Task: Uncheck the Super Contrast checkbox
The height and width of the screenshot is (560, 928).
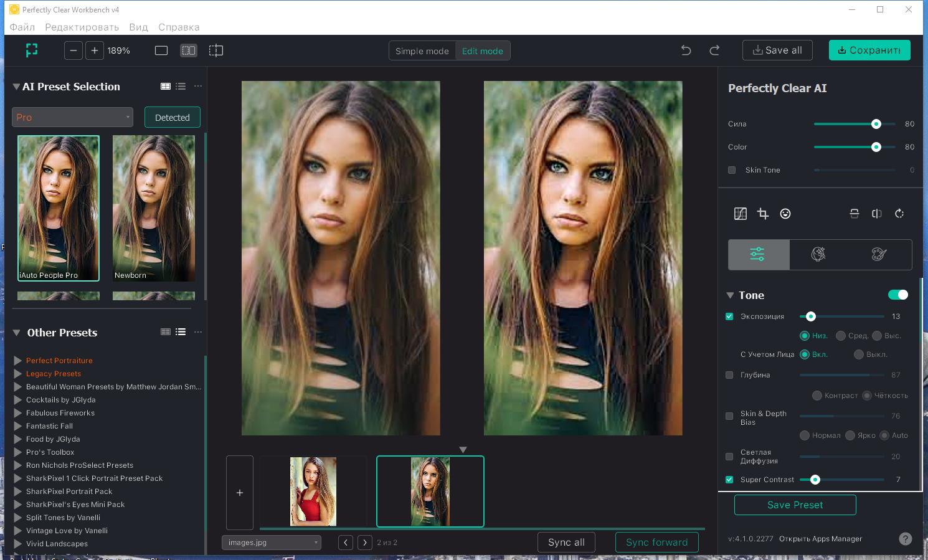Action: pos(729,480)
